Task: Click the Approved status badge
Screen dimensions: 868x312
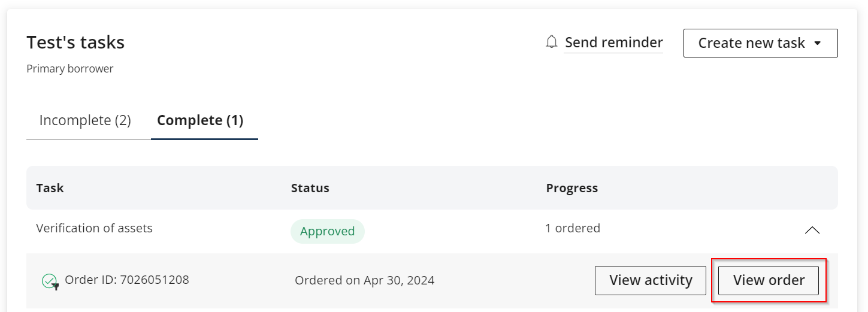Action: [327, 231]
